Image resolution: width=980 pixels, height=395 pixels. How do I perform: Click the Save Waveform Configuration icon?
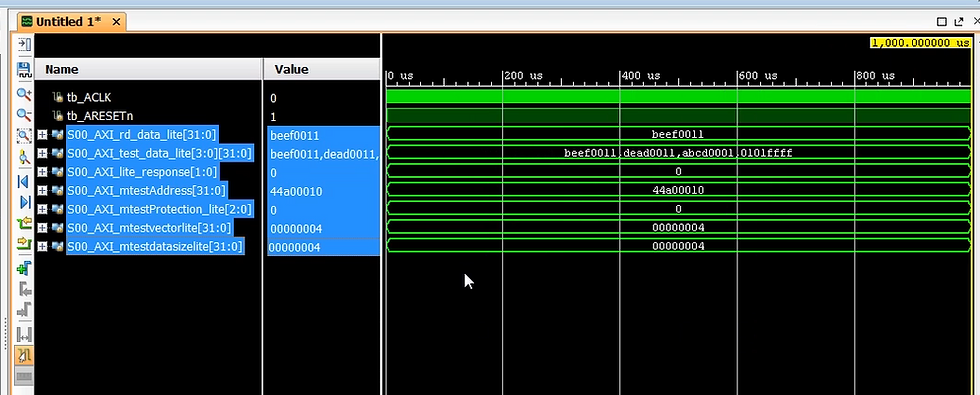24,69
